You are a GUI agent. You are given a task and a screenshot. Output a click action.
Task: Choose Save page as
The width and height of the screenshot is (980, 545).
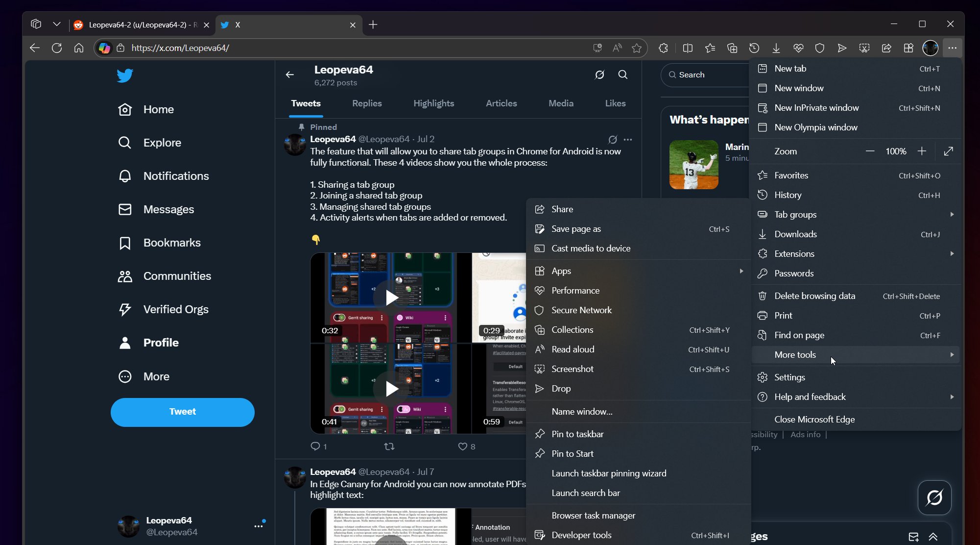point(639,229)
